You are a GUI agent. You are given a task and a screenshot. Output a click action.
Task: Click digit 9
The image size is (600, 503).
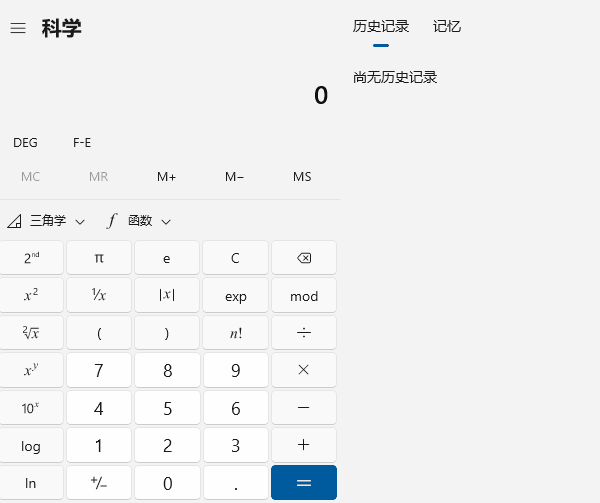click(235, 370)
